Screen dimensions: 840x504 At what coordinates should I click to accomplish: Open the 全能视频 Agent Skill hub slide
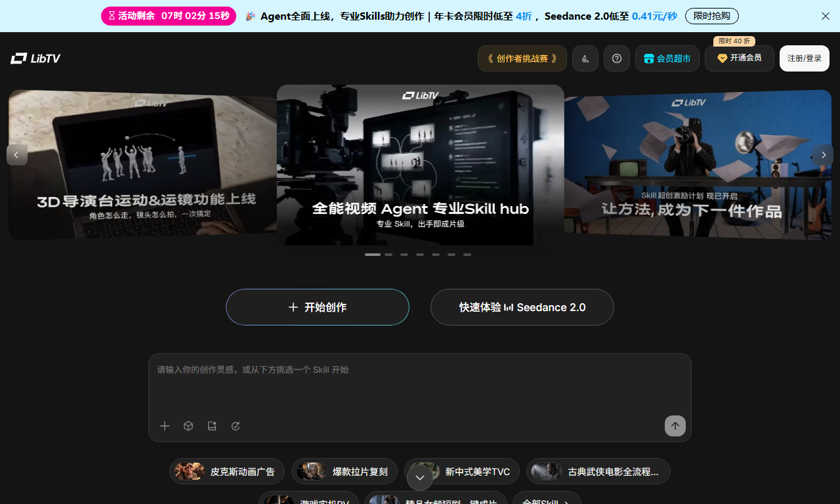421,165
